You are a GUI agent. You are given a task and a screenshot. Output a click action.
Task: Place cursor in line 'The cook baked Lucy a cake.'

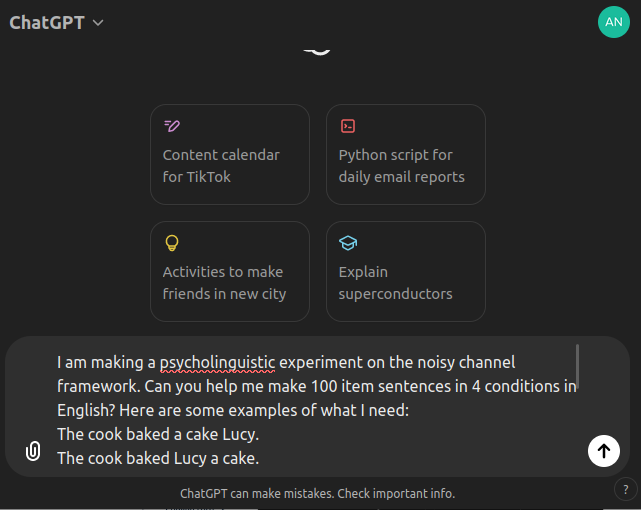(158, 459)
